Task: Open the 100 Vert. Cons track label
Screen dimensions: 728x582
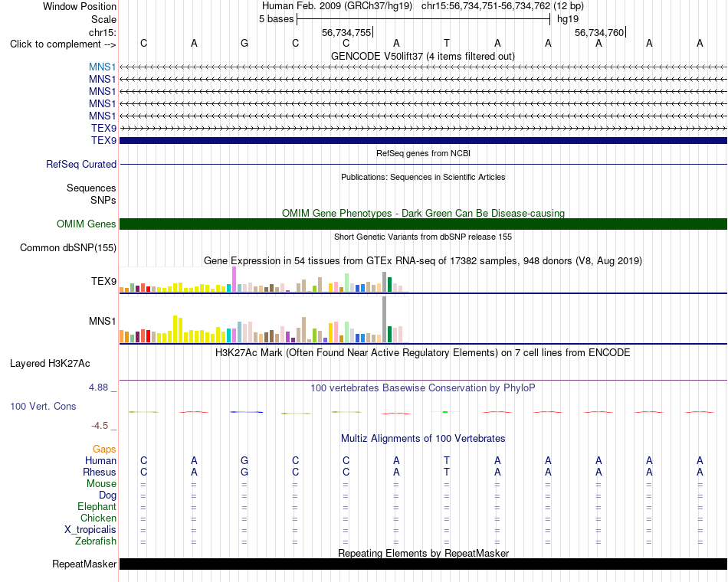Action: point(43,406)
